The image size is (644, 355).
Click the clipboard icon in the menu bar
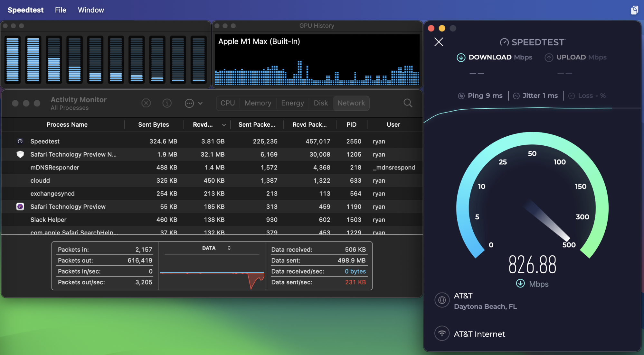[634, 10]
